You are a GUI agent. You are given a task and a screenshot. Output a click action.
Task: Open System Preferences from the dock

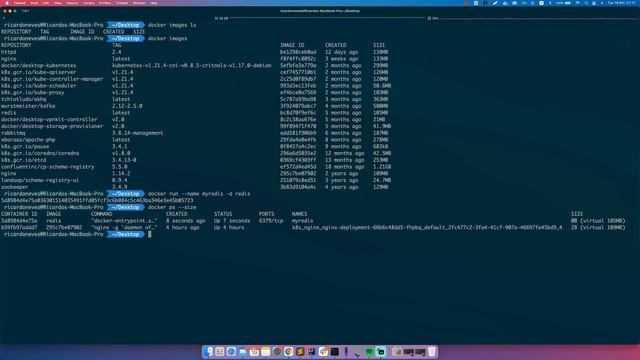(x=277, y=351)
